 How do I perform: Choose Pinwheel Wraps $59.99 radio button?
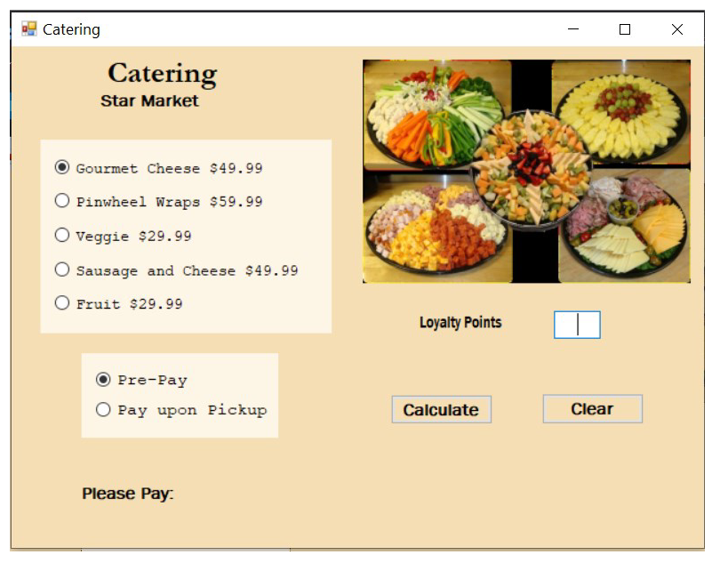tap(159, 202)
